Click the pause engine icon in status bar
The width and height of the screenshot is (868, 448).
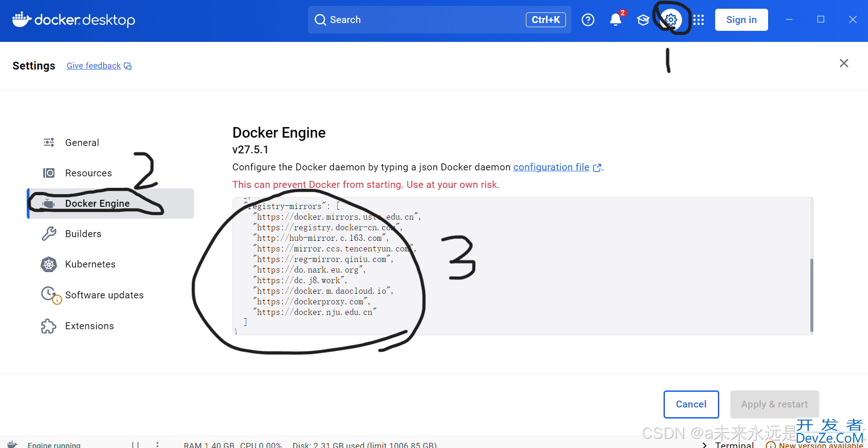[135, 445]
